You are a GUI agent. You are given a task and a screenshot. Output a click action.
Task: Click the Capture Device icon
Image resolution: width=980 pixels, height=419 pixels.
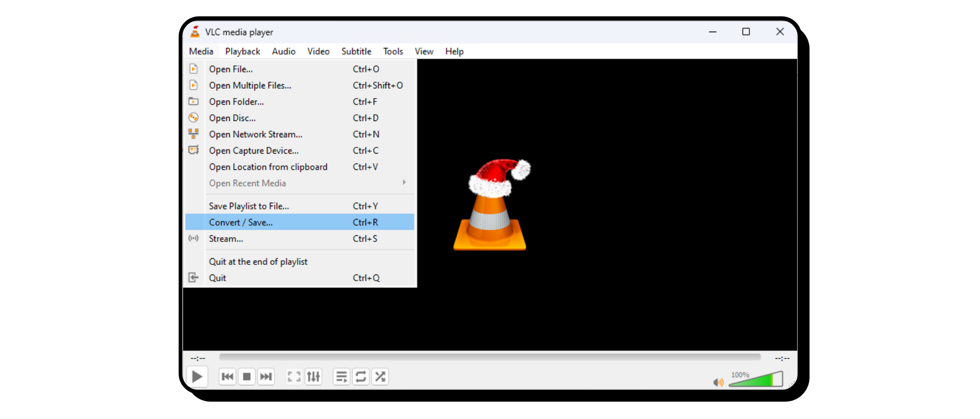pos(193,150)
